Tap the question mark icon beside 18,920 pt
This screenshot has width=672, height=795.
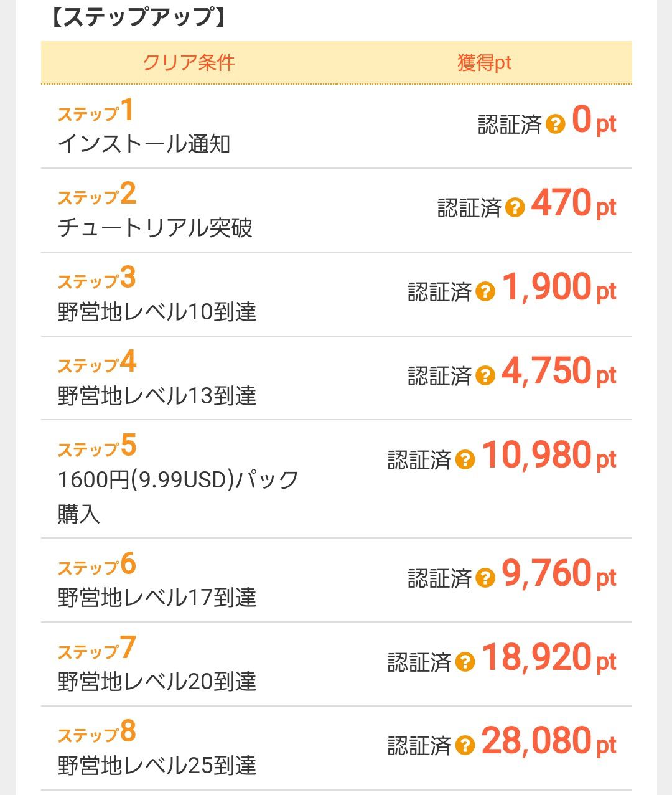point(465,662)
